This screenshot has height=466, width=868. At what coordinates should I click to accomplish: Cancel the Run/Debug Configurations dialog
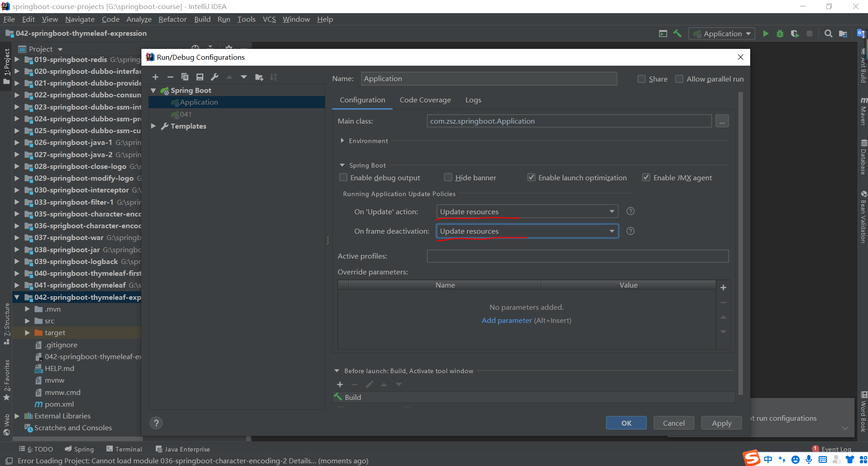click(674, 423)
